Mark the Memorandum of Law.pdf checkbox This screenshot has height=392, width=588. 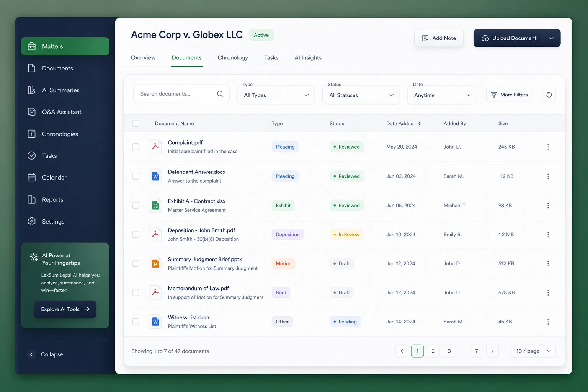[x=136, y=292]
